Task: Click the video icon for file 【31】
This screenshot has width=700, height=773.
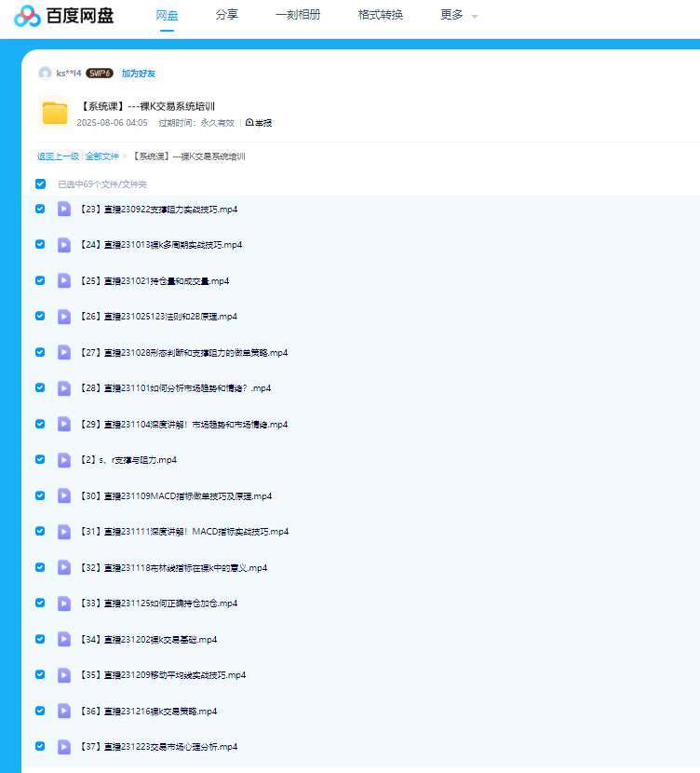Action: pos(64,532)
